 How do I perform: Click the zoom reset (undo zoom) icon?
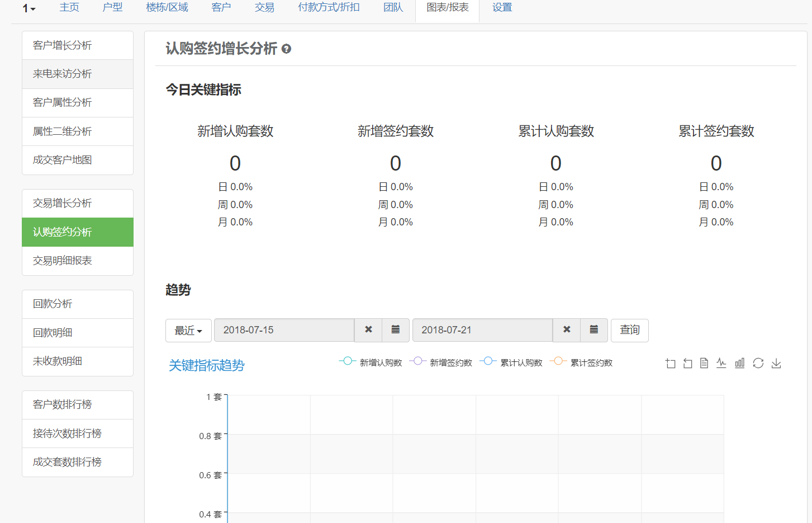pyautogui.click(x=688, y=364)
